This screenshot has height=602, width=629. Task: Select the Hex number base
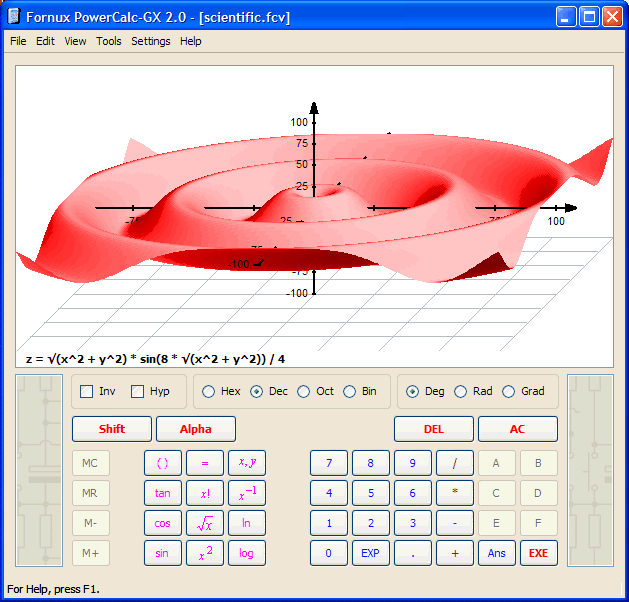pyautogui.click(x=209, y=391)
